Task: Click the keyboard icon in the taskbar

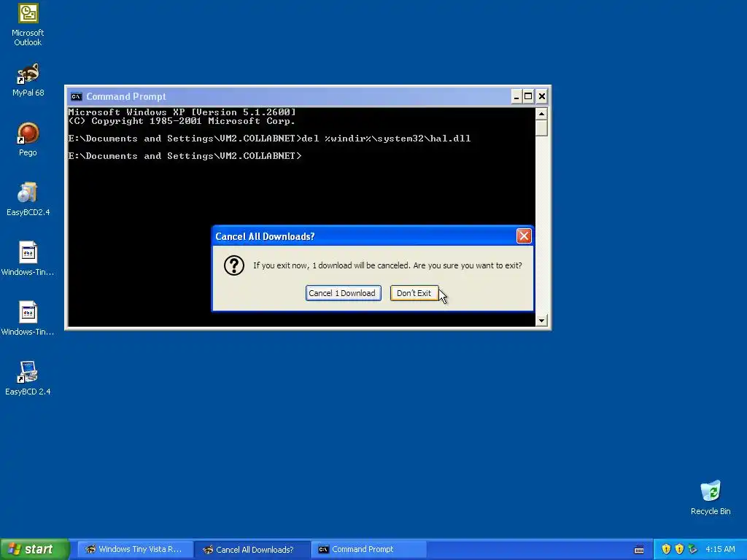Action: pos(639,550)
